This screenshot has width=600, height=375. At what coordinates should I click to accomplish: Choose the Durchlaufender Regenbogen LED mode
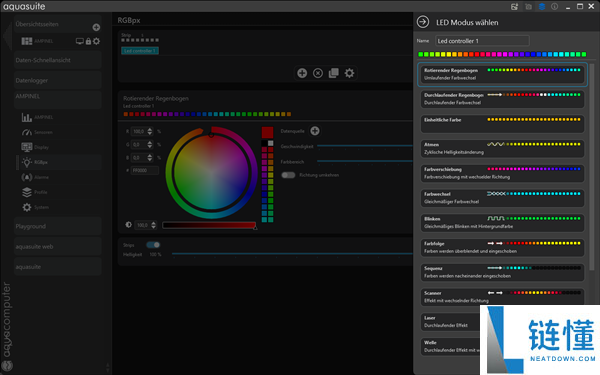pyautogui.click(x=502, y=99)
